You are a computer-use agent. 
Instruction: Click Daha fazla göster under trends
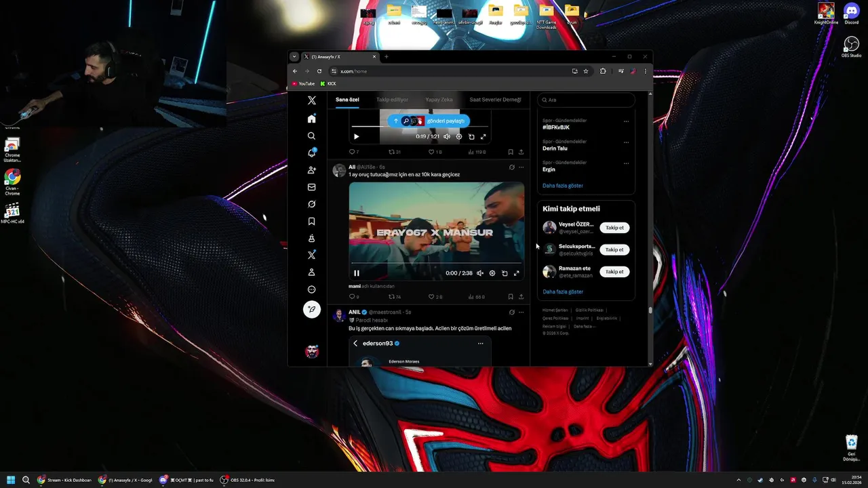click(x=563, y=186)
